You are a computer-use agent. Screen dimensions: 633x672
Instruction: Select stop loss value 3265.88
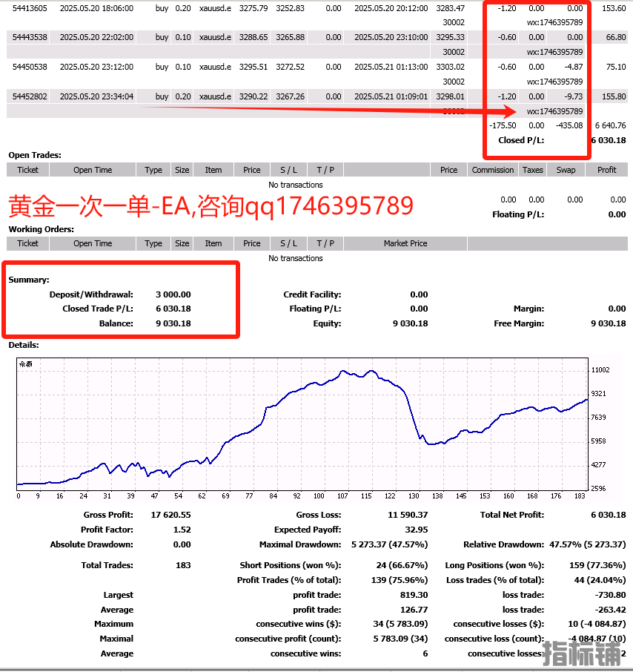pos(291,37)
